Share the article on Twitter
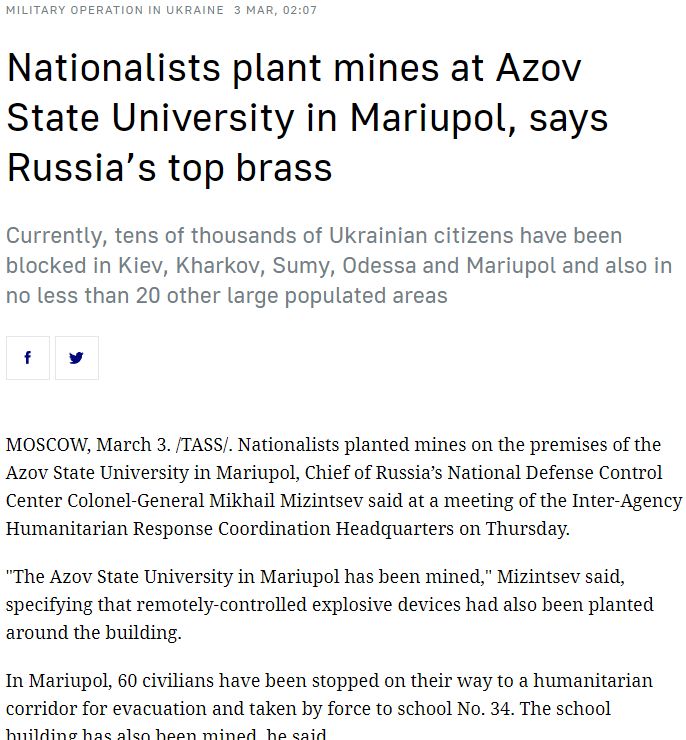 (x=76, y=358)
